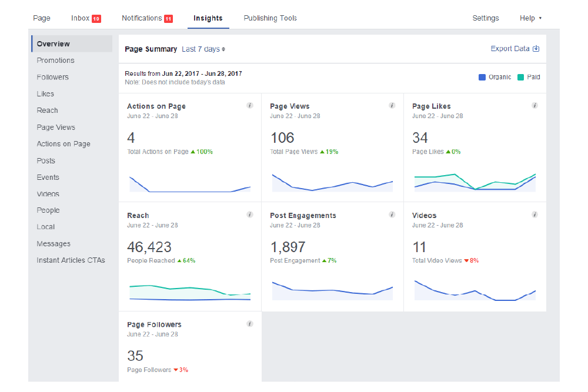Click Settings in the top navigation
588x392 pixels.
pos(485,18)
